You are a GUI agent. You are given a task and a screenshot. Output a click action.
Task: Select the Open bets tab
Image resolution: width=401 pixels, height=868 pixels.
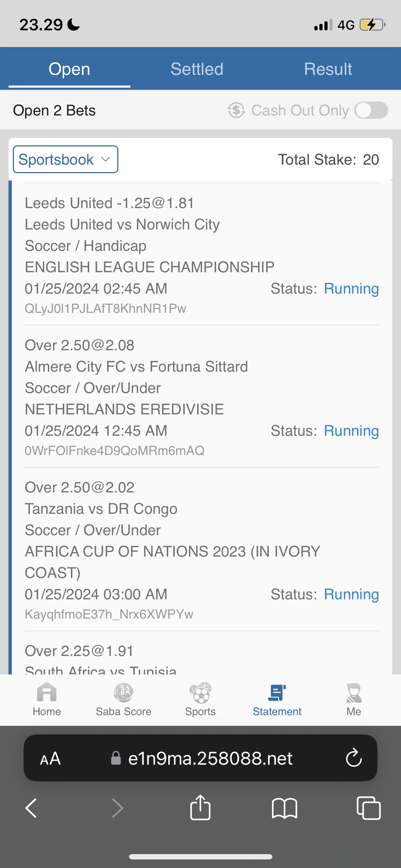click(x=70, y=69)
